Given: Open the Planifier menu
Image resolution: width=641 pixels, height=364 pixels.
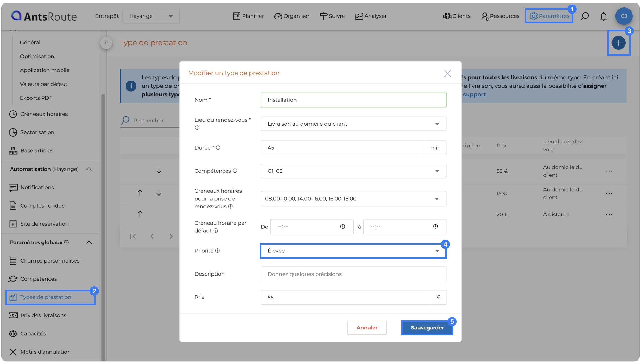Looking at the screenshot, I should 248,16.
